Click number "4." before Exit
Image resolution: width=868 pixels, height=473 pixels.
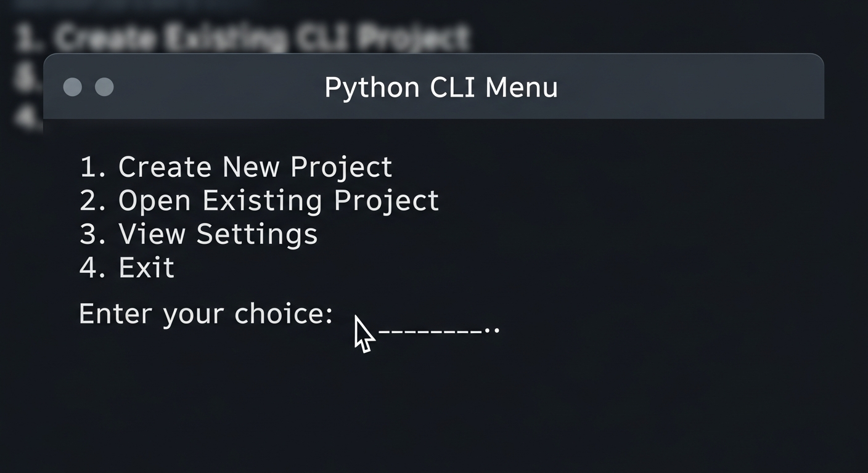point(94,268)
